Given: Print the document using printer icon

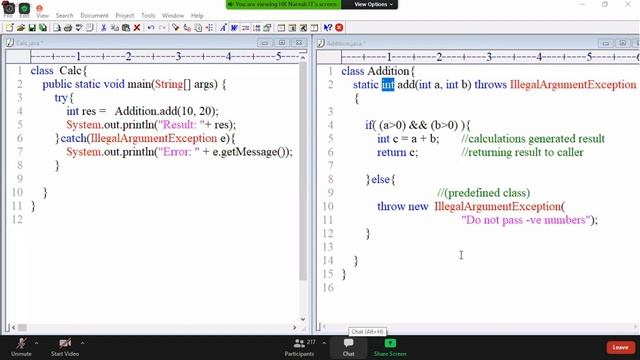Looking at the screenshot, I should [x=68, y=28].
